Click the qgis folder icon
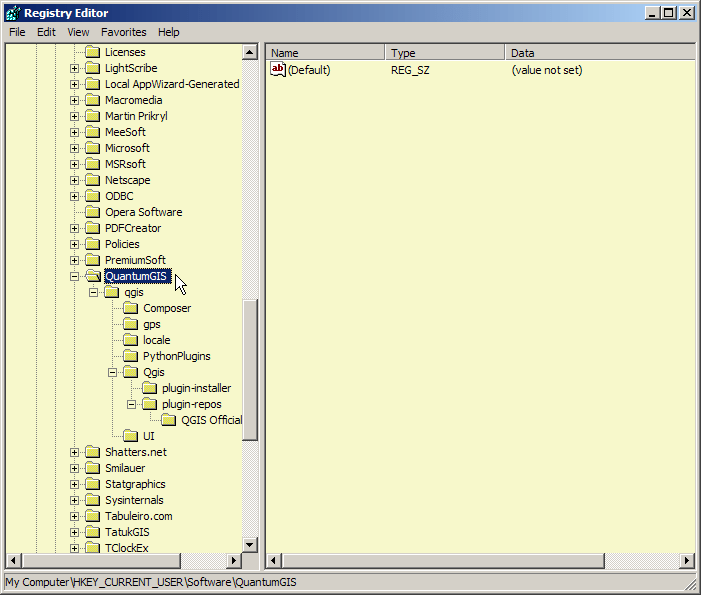The width and height of the screenshot is (701, 595). point(112,292)
